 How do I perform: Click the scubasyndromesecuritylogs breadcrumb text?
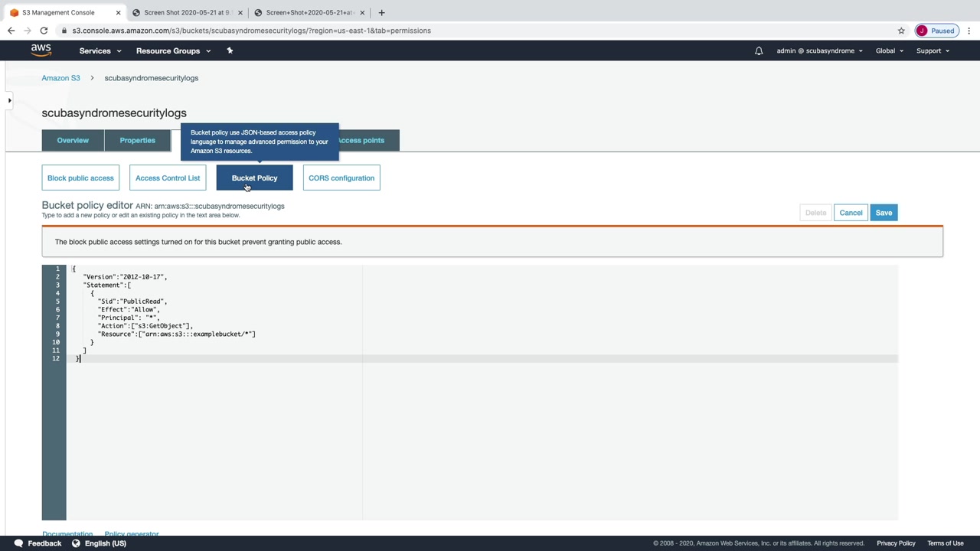[151, 78]
